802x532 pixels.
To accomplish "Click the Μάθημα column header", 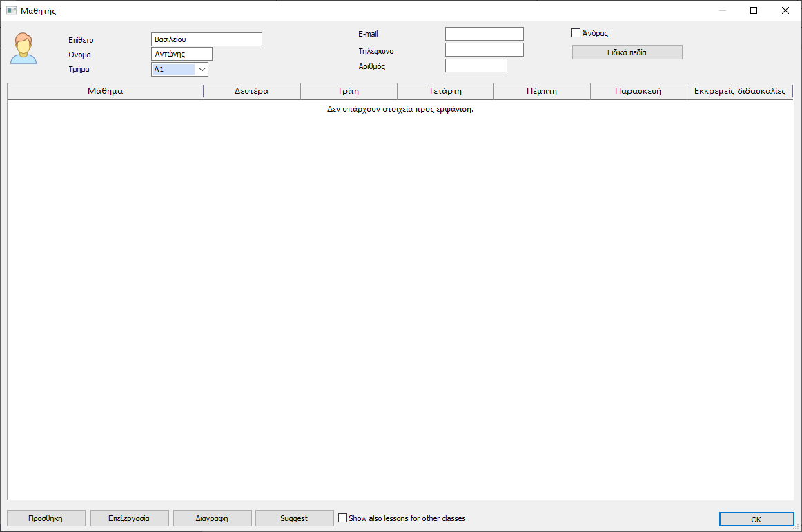I will click(106, 91).
